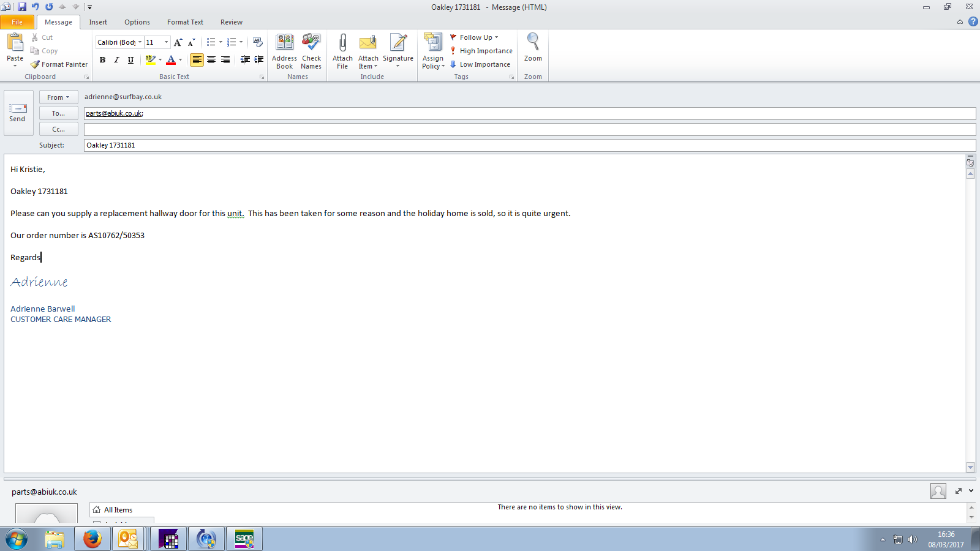Decrease the paragraph indent
Viewport: 980px width, 551px height.
(x=245, y=59)
